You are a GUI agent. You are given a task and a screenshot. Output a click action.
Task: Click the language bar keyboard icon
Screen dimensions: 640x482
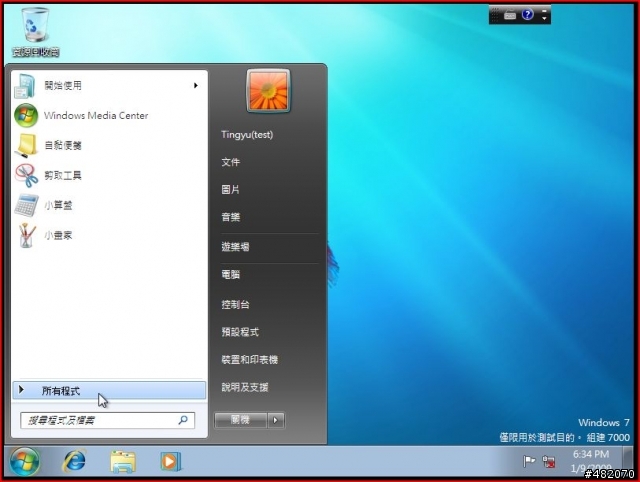(510, 15)
